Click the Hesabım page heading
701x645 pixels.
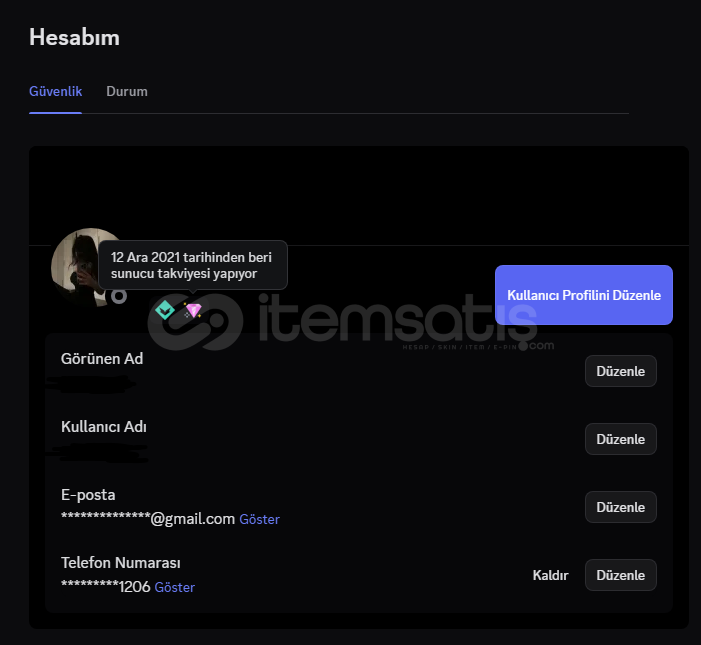(x=74, y=37)
